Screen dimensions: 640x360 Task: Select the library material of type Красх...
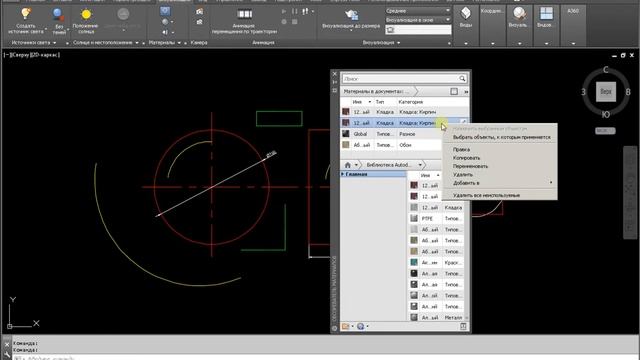coord(436,262)
